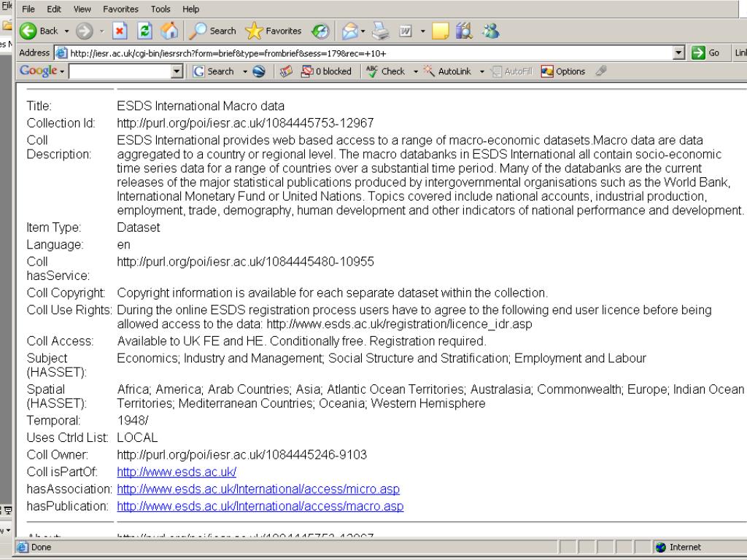Open the International/access/micro.asp link
The width and height of the screenshot is (747, 560).
point(258,489)
